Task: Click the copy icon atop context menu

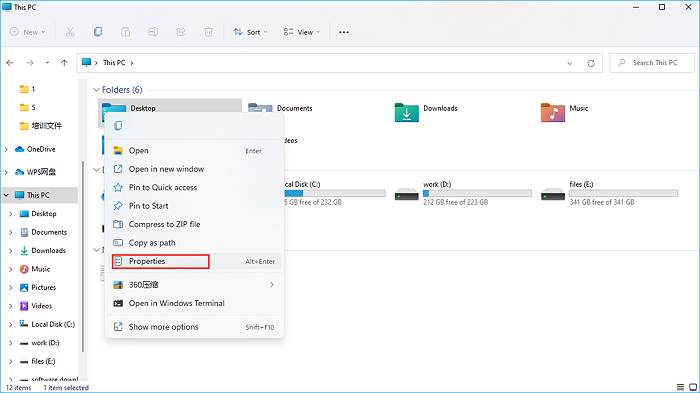Action: (x=118, y=125)
